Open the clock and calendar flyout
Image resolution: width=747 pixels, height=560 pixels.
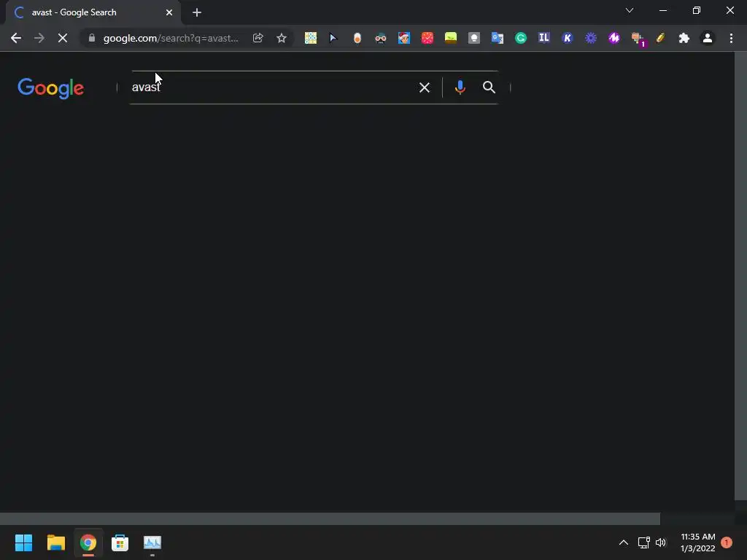pyautogui.click(x=698, y=542)
